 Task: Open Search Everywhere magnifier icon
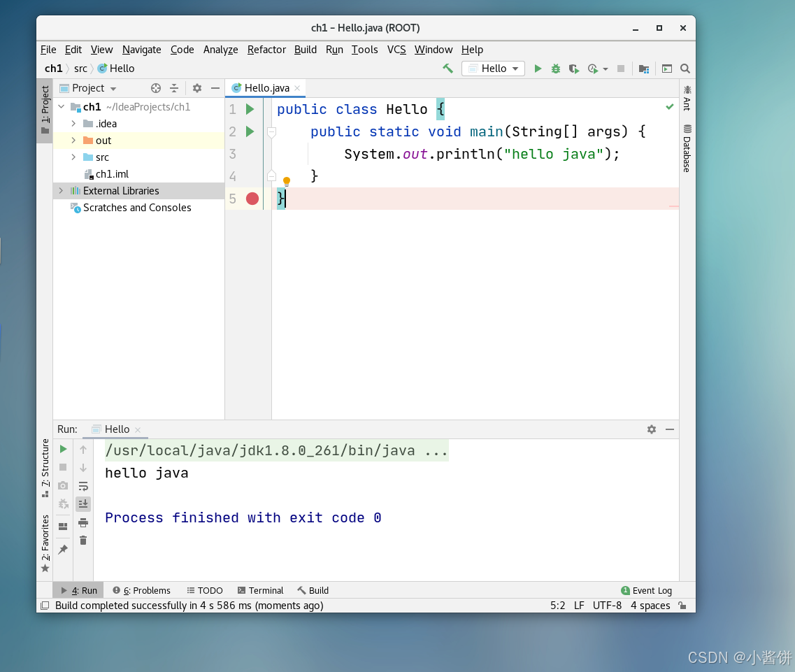pyautogui.click(x=685, y=69)
